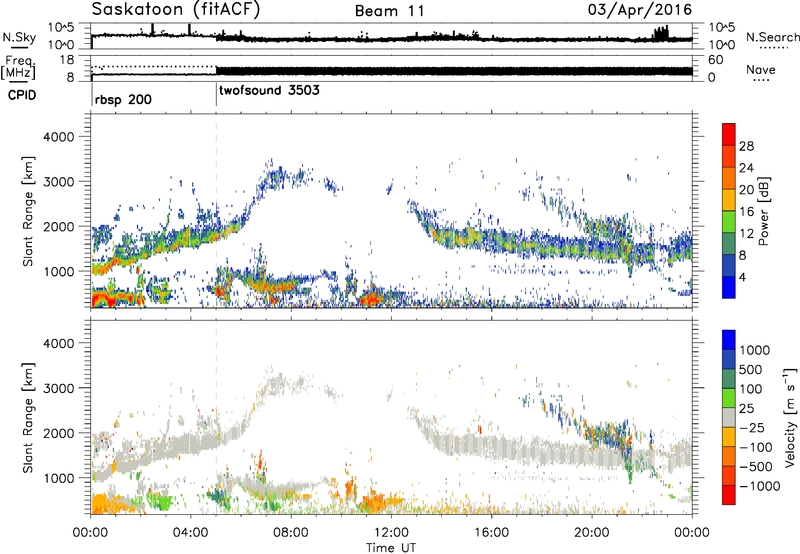The height and width of the screenshot is (554, 800).
Task: Click the blue top segment of Velocity colorbar
Action: click(729, 340)
